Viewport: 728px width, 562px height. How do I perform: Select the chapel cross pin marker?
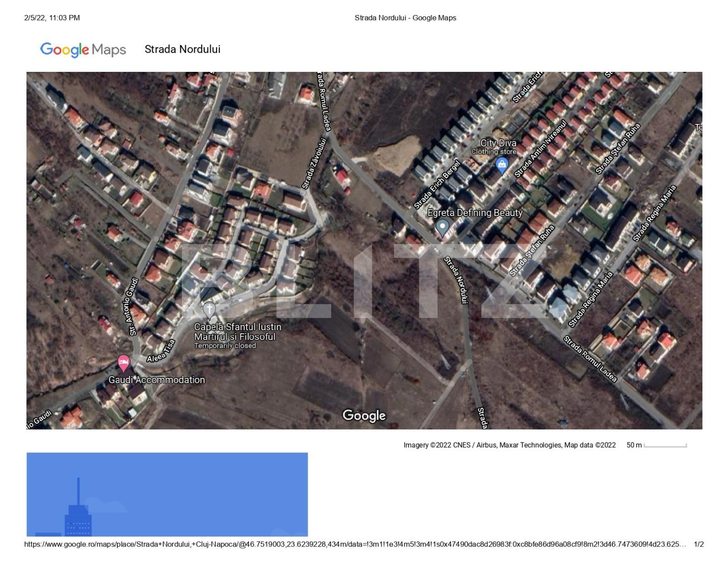209,310
